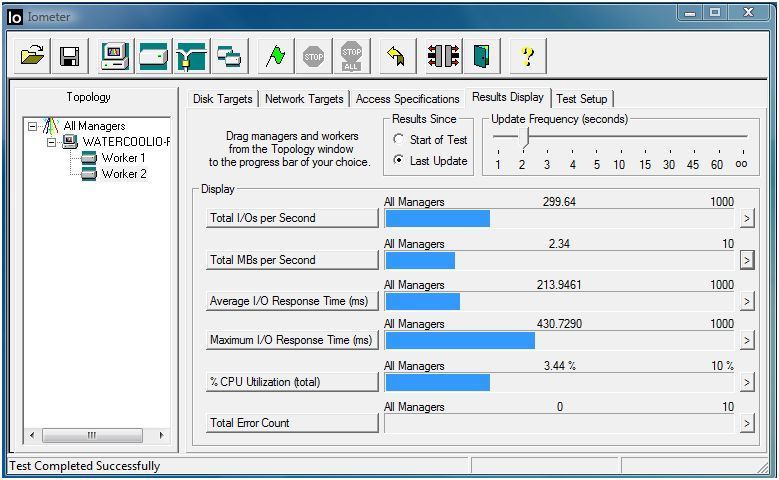Switch to the Network Targets tab
The image size is (779, 480).
(x=304, y=99)
